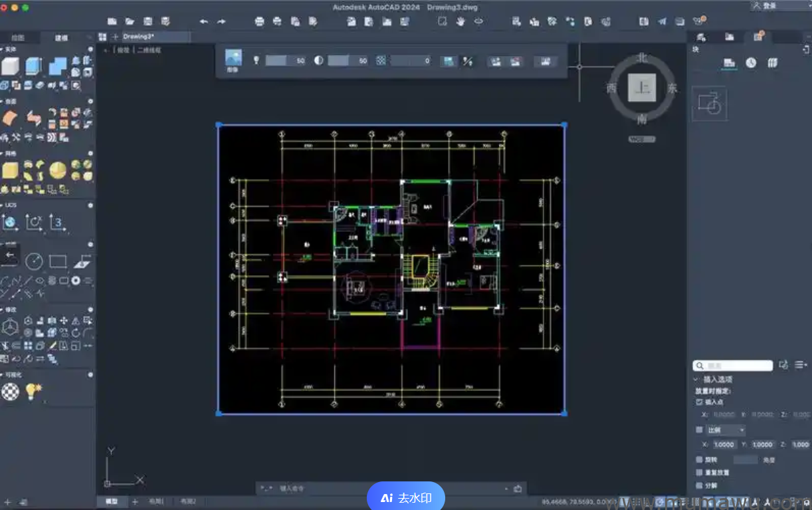The image size is (812, 510).
Task: Click the Circle draw tool
Action: click(34, 261)
